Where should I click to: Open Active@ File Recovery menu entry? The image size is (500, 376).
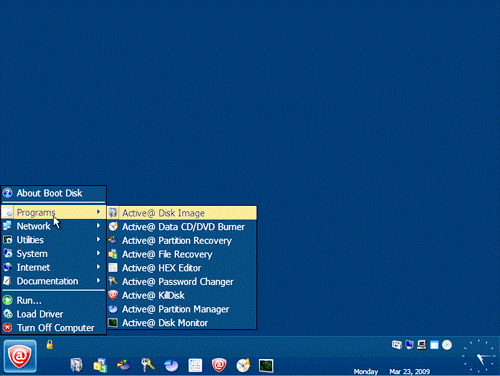click(x=182, y=254)
